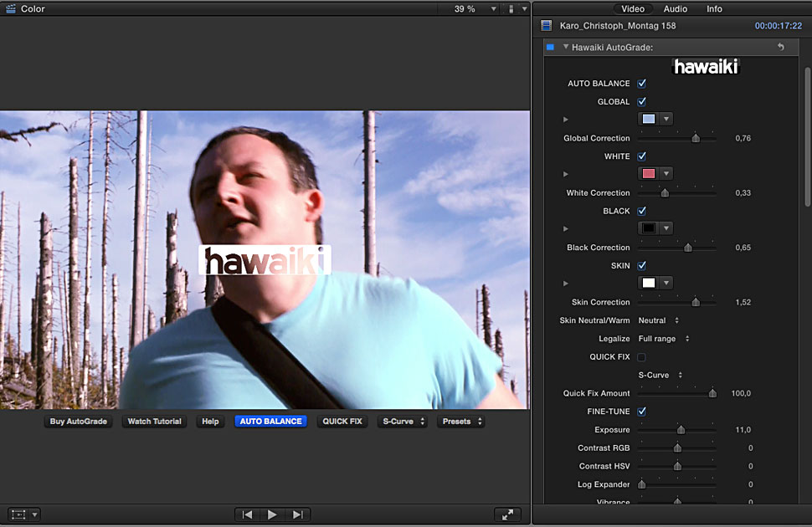812x527 pixels.
Task: Click the filmstrip clip icon in inspector
Action: (547, 26)
